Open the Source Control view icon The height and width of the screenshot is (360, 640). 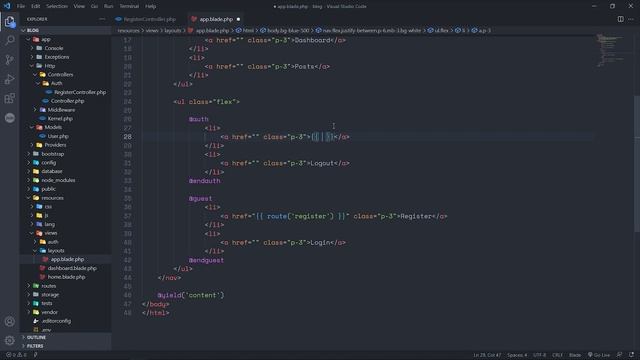click(x=10, y=60)
